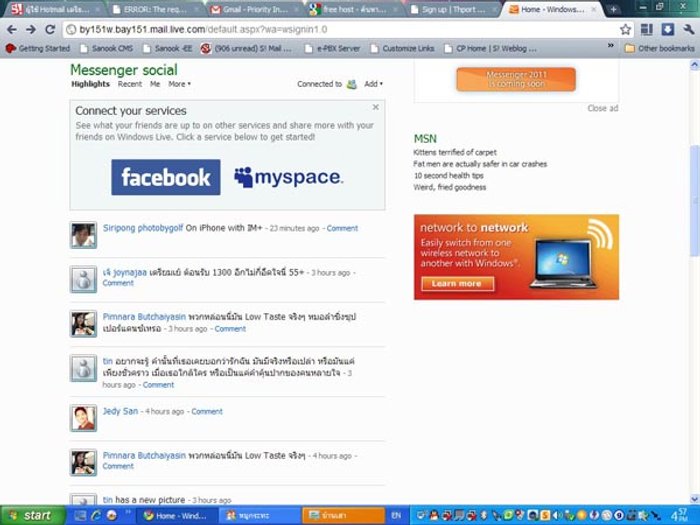
Task: Open 'Kittens terrified of carpet' MSN story
Action: pyautogui.click(x=455, y=152)
